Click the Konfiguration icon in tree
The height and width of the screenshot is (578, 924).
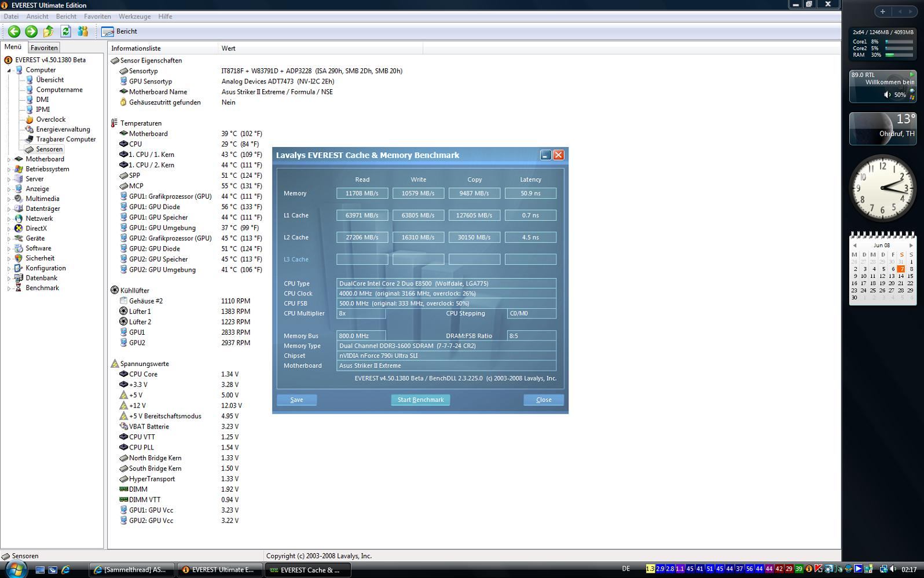coord(19,268)
